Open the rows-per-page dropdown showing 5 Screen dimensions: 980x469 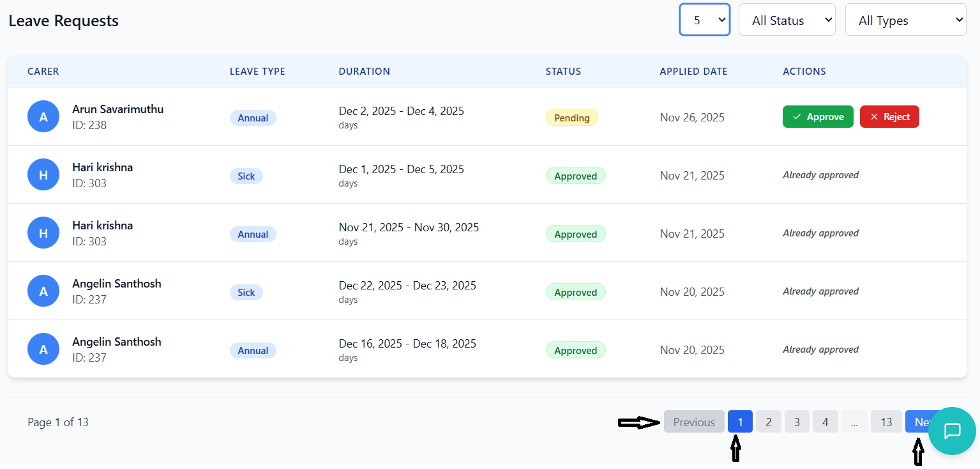coord(704,20)
